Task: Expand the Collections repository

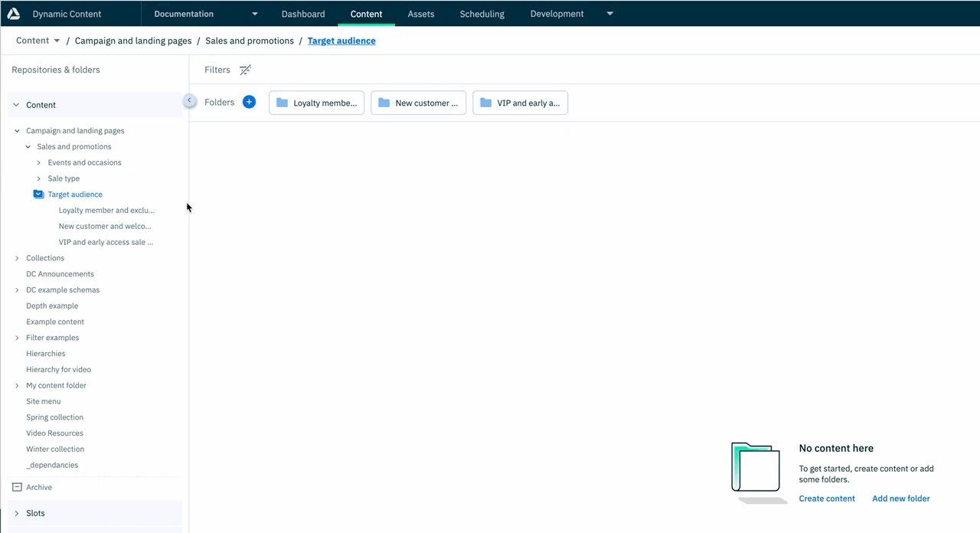Action: coord(18,258)
